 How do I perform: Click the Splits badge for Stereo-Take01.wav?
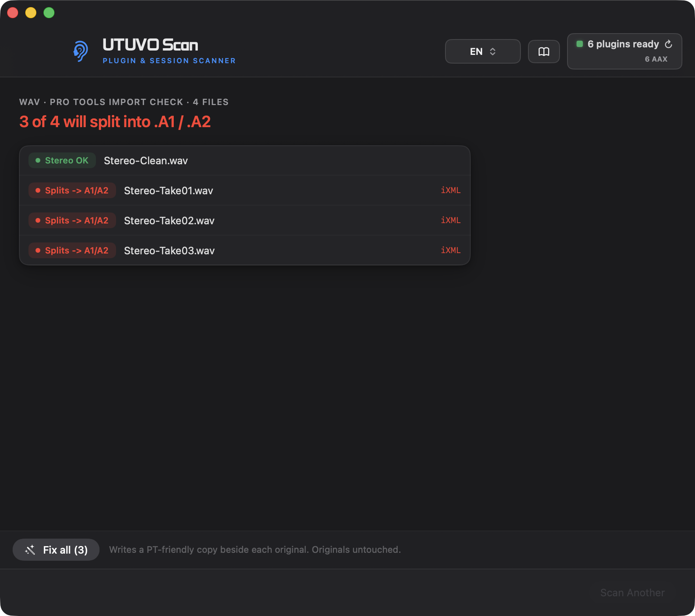(72, 190)
